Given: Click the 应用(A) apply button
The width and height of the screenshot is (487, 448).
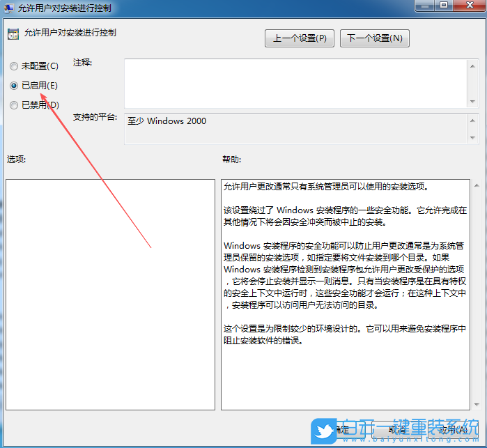Looking at the screenshot, I should coord(453,430).
